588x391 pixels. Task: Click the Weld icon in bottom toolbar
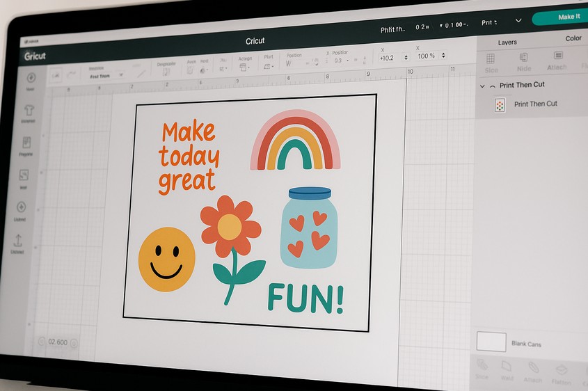tap(507, 367)
